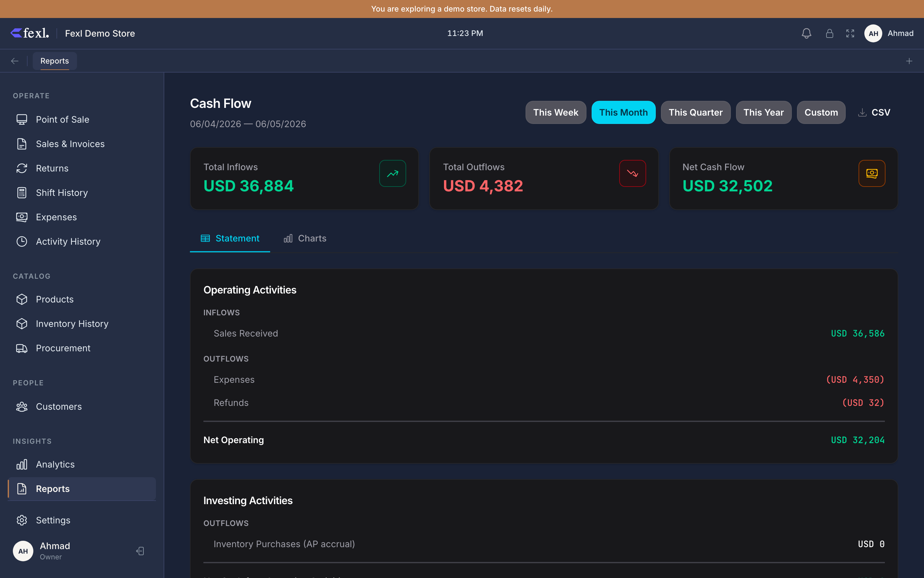Click the (USD 4,350) expenses amount
Screen dimensions: 924x578
coord(855,380)
